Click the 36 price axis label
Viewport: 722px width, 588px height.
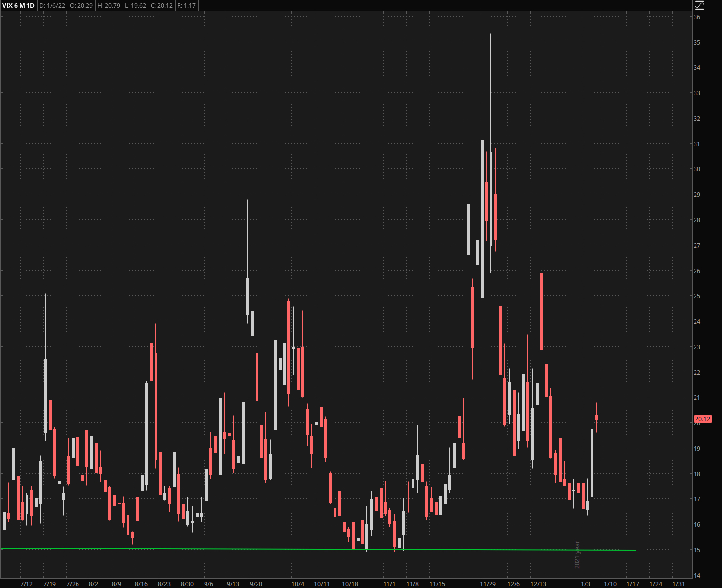[697, 17]
